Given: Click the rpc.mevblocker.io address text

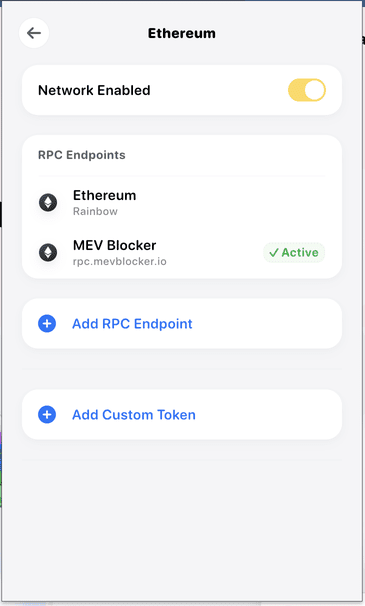Looking at the screenshot, I should point(120,262).
